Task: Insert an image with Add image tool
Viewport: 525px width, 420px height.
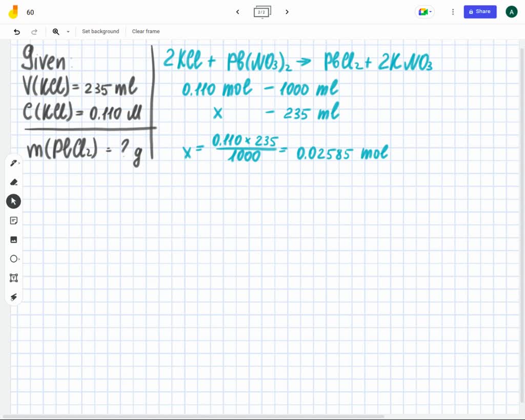Action: click(14, 240)
